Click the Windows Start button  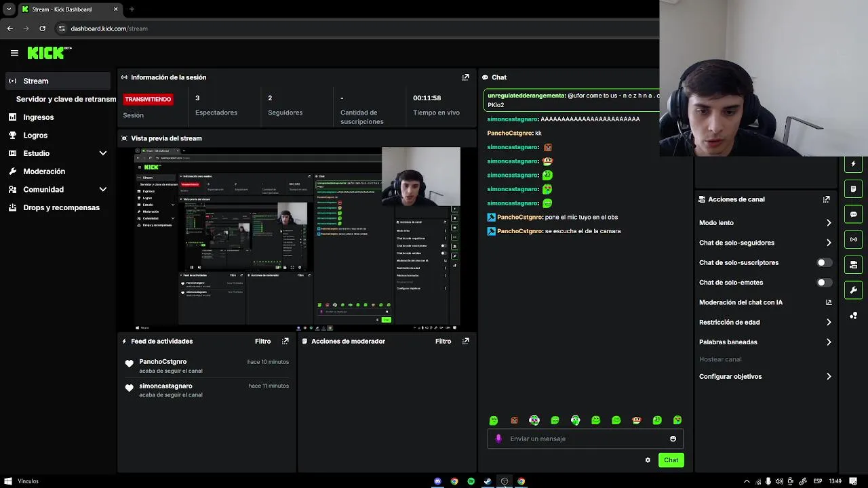tap(8, 481)
